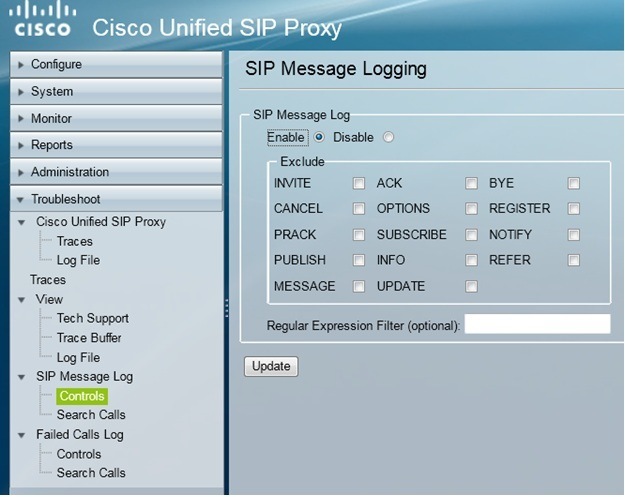This screenshot has height=497, width=625.
Task: Click the Cisco Unified SIP Proxy header title
Action: click(217, 28)
